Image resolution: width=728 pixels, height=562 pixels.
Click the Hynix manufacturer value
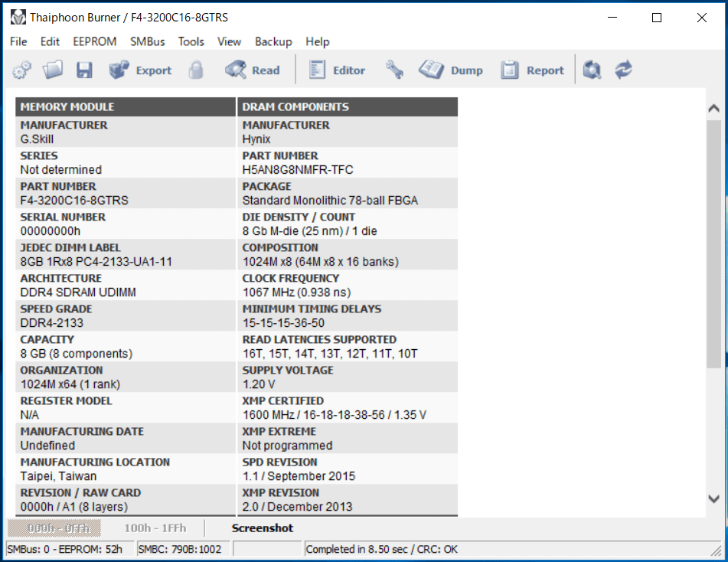[256, 139]
